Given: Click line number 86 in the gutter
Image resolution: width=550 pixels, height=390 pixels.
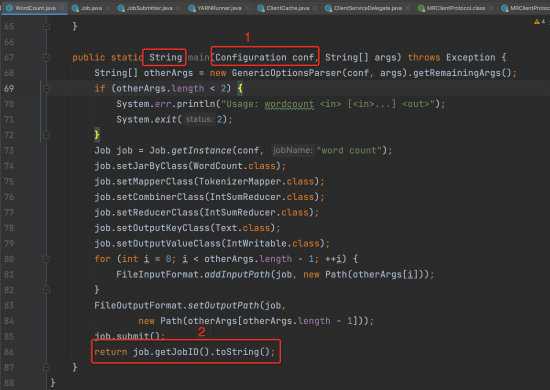Looking at the screenshot, I should (x=9, y=352).
